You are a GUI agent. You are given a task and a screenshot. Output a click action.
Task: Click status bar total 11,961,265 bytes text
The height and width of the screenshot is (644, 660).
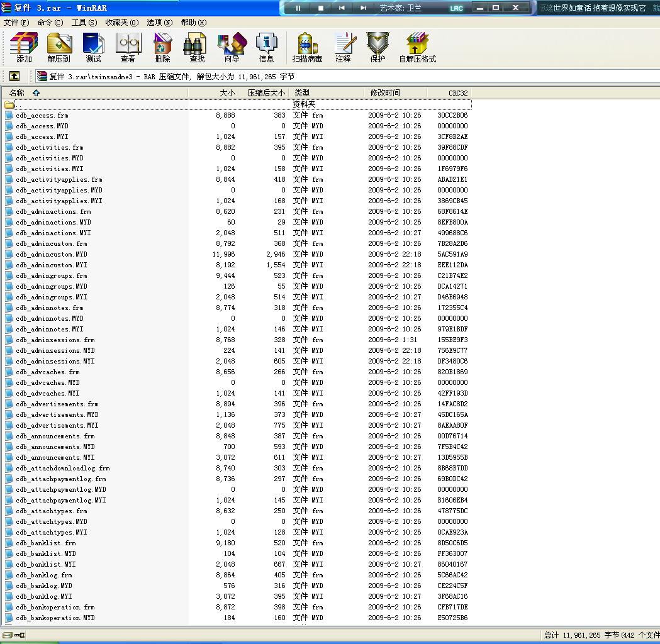click(601, 635)
